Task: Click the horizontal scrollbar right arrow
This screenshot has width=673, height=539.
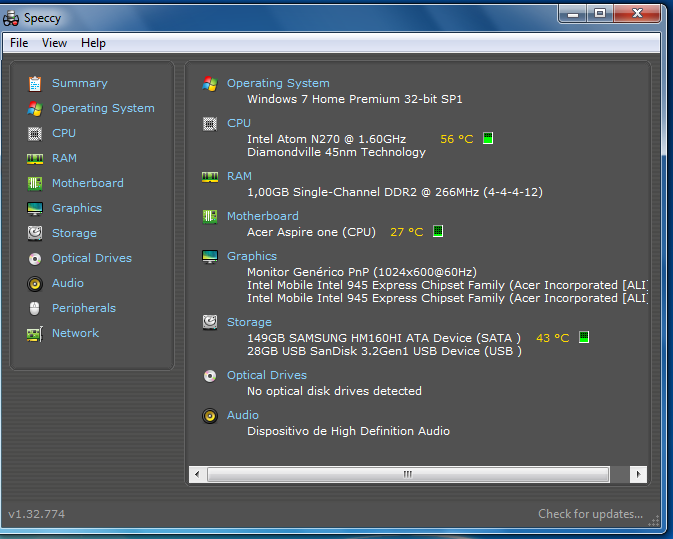Action: pos(638,474)
